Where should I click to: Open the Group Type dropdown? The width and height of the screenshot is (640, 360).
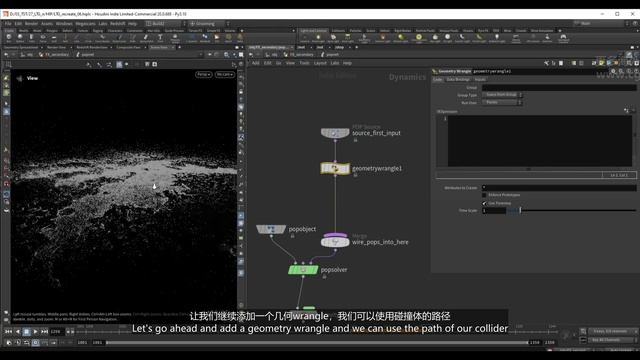(502, 95)
